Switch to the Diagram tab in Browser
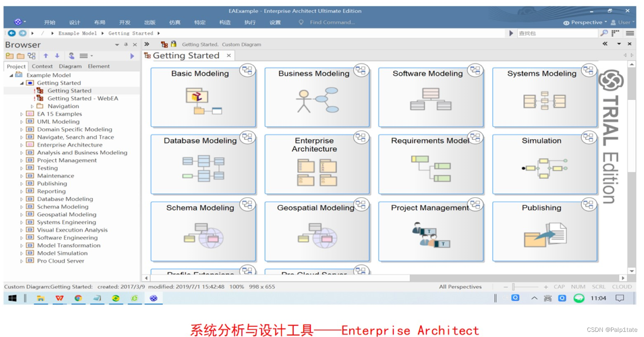 tap(70, 66)
